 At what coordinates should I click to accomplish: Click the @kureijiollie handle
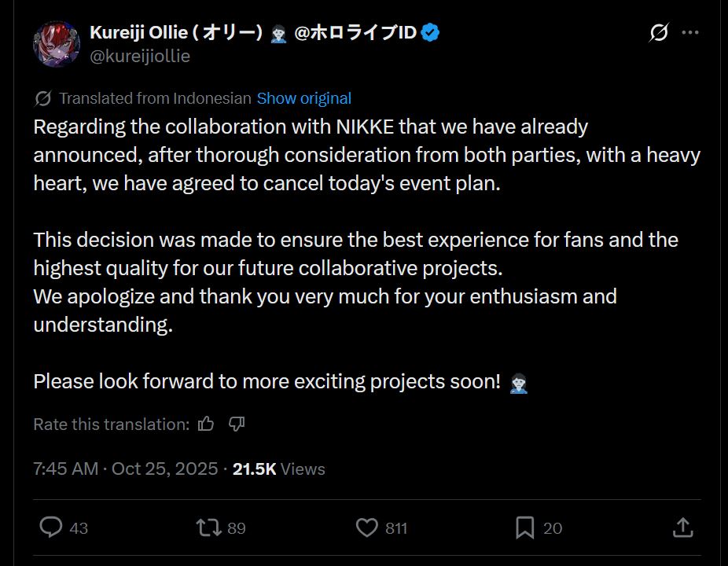(x=140, y=57)
